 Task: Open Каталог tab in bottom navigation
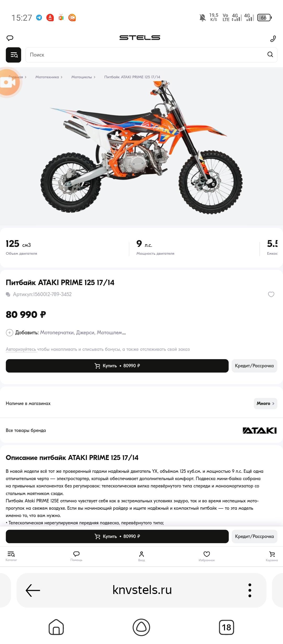[11, 556]
